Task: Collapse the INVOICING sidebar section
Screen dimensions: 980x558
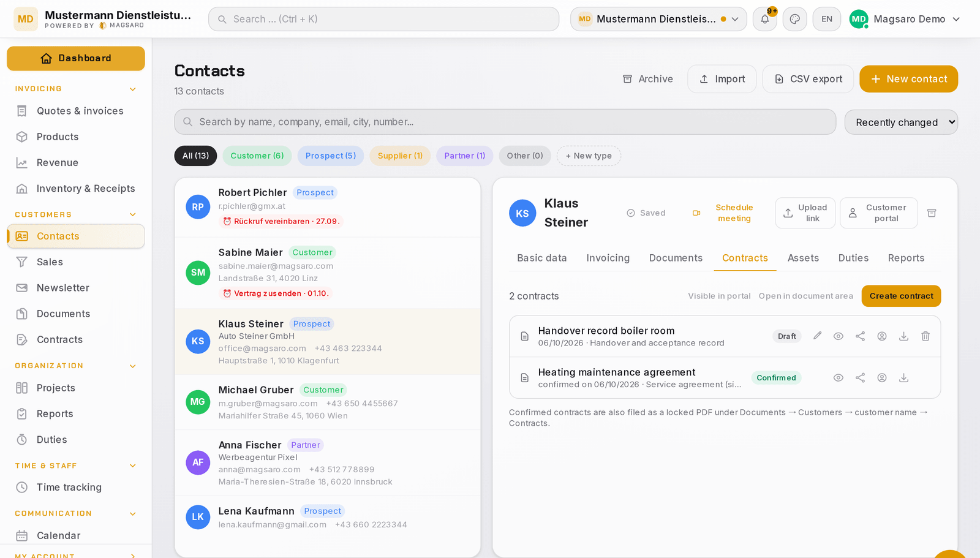Action: (x=76, y=89)
